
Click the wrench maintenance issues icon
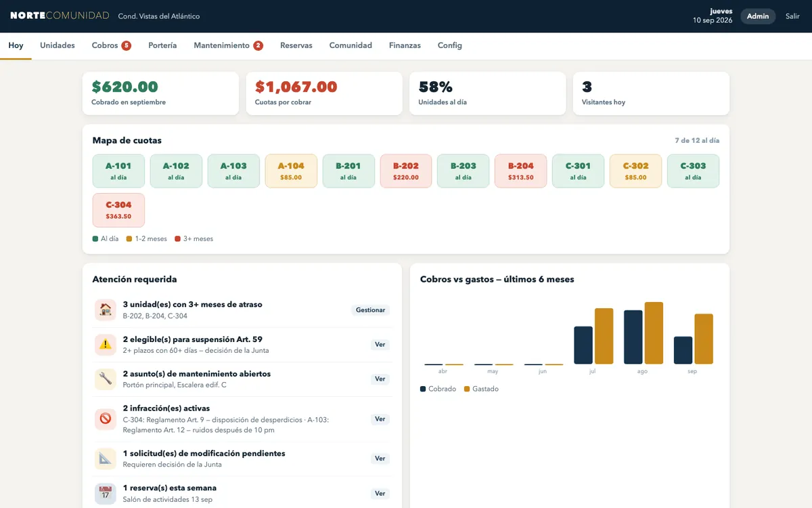coord(106,379)
